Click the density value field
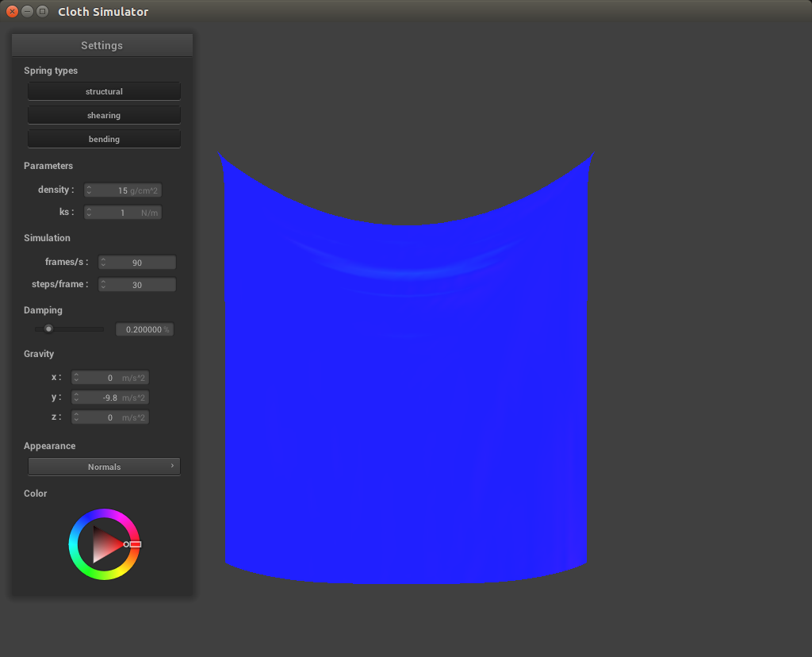This screenshot has width=812, height=657. pyautogui.click(x=123, y=190)
